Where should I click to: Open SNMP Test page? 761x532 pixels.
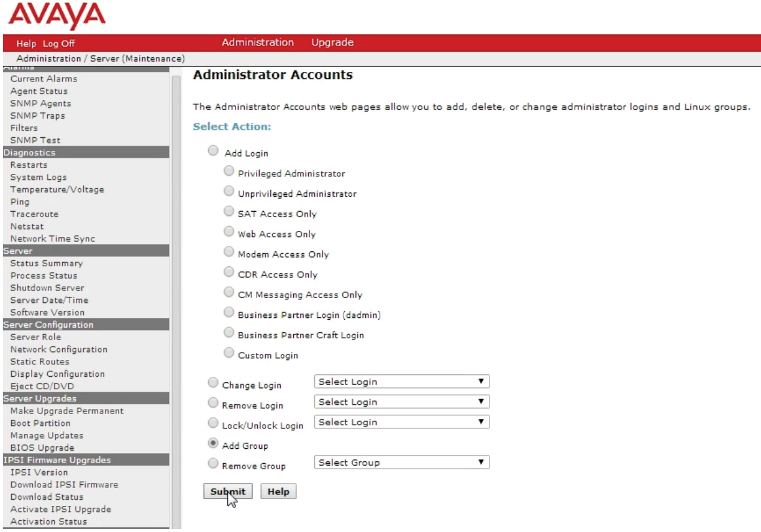coord(35,140)
